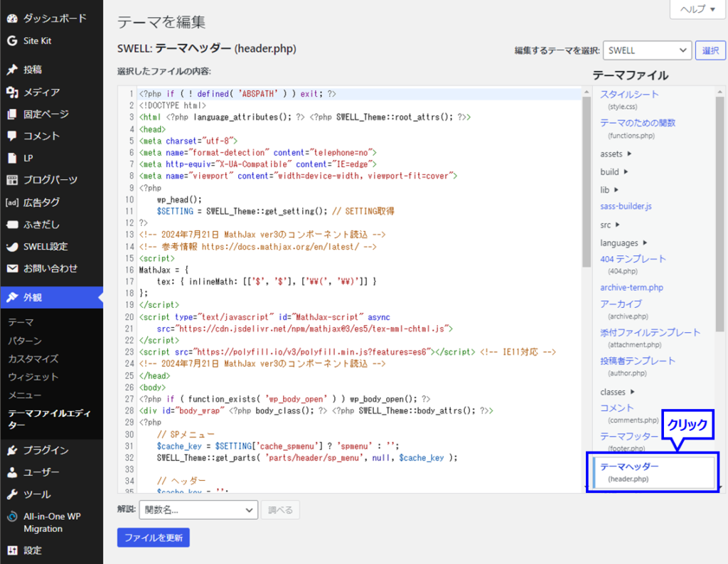The height and width of the screenshot is (564, 728).
Task: Click the ファイルを更新 button
Action: 154,538
